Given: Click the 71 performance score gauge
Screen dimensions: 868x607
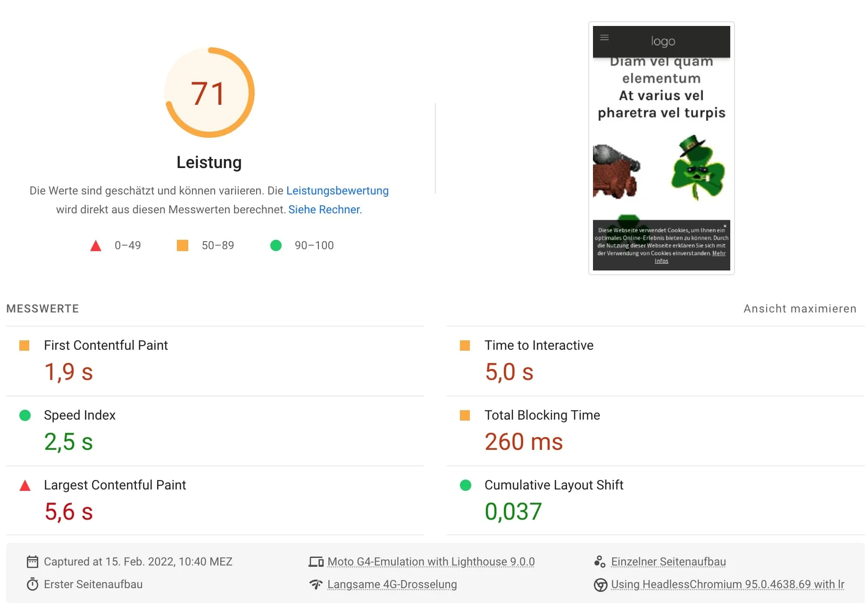Looking at the screenshot, I should pos(209,93).
